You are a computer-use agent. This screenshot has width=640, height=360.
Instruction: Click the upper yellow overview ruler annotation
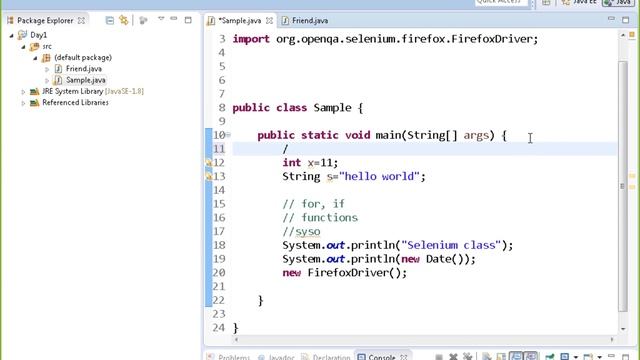(632, 176)
